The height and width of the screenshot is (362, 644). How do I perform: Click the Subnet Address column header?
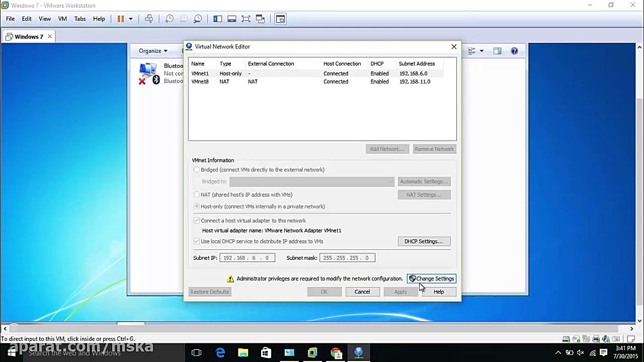click(417, 64)
